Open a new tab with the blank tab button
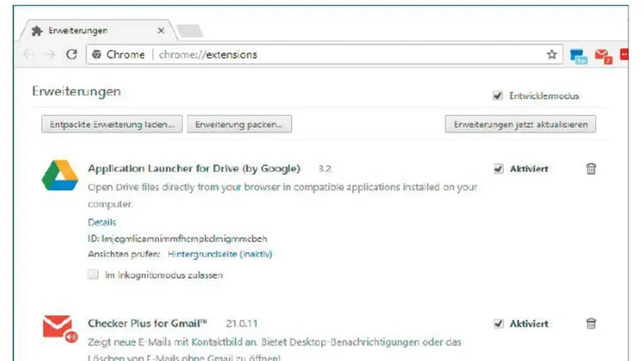 tap(190, 31)
